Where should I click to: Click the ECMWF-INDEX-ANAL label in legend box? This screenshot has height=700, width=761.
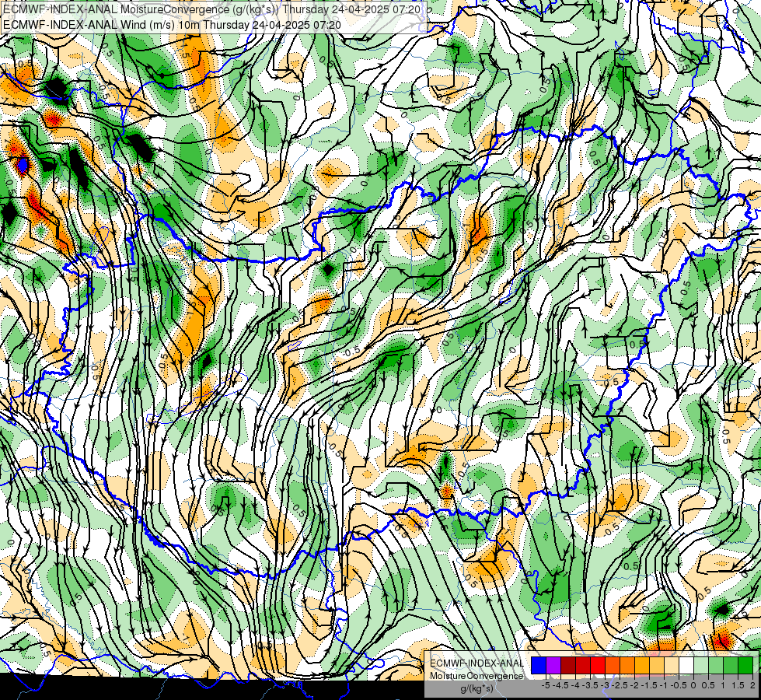pyautogui.click(x=476, y=663)
